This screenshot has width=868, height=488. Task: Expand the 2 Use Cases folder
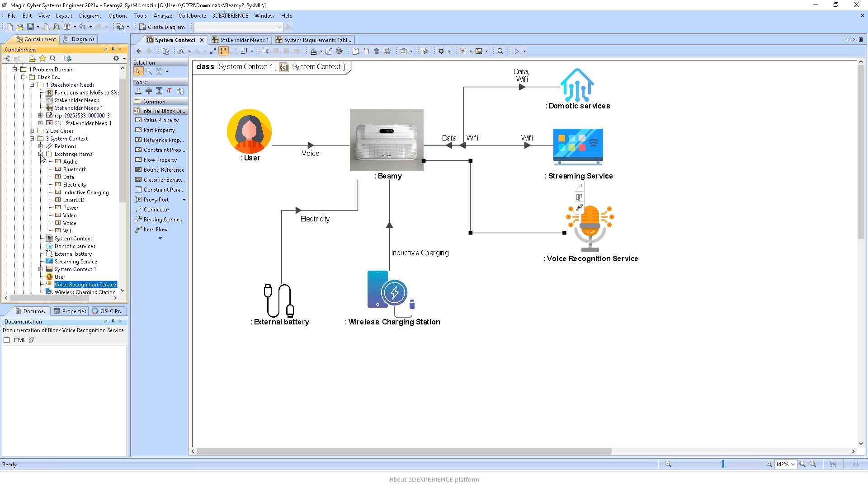click(x=32, y=131)
